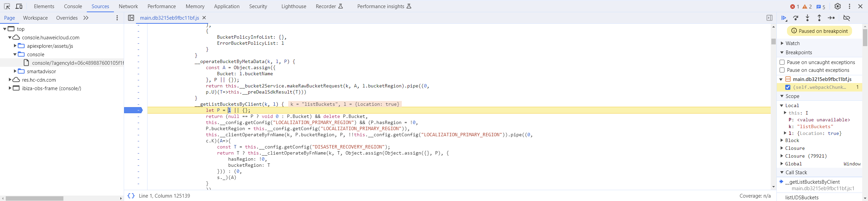The height and width of the screenshot is (201, 868).
Task: Open DevTools settings gear
Action: point(837,6)
